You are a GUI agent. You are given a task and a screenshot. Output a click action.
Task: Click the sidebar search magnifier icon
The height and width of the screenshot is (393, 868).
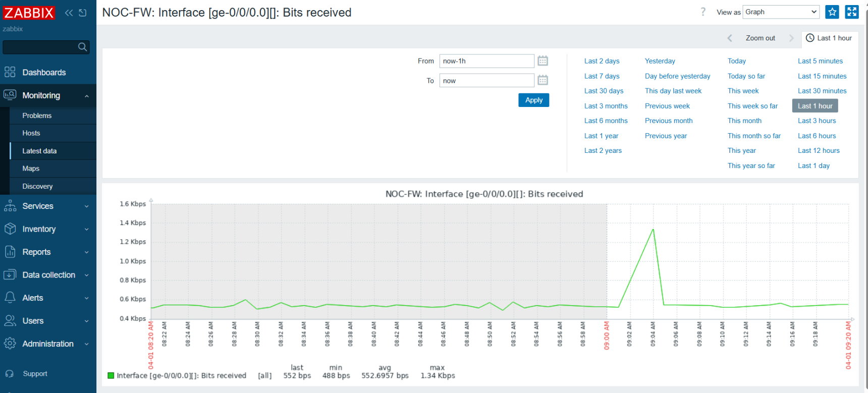pyautogui.click(x=83, y=47)
